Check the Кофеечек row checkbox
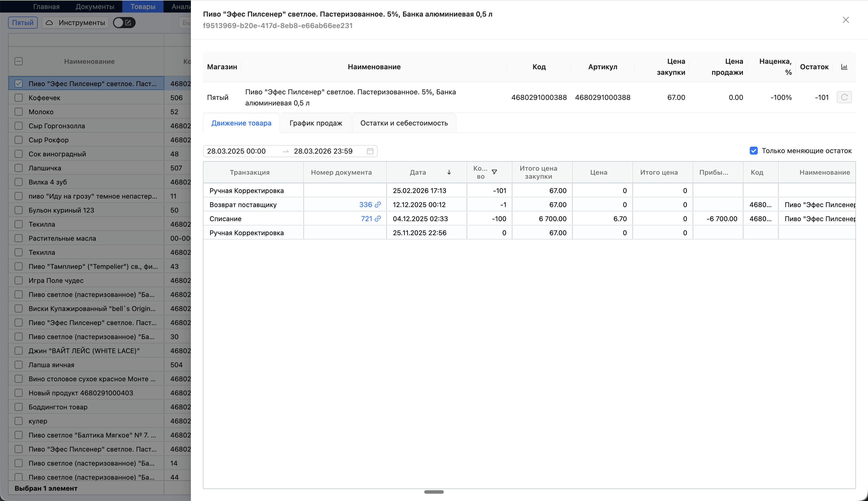The image size is (868, 501). pos(19,98)
